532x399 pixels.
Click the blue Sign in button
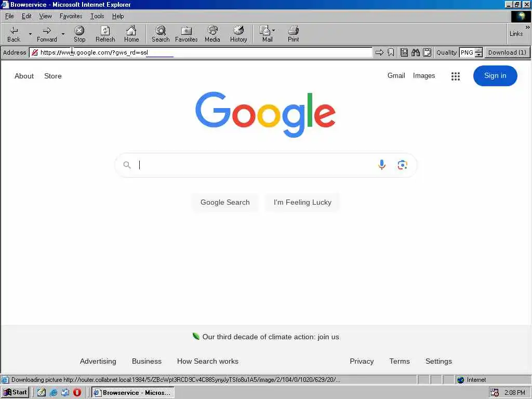(495, 76)
